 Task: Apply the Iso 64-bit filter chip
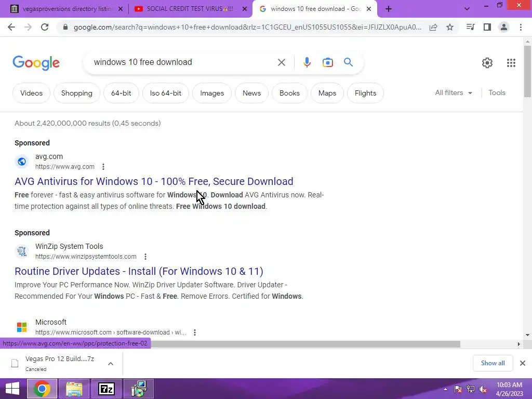166,93
